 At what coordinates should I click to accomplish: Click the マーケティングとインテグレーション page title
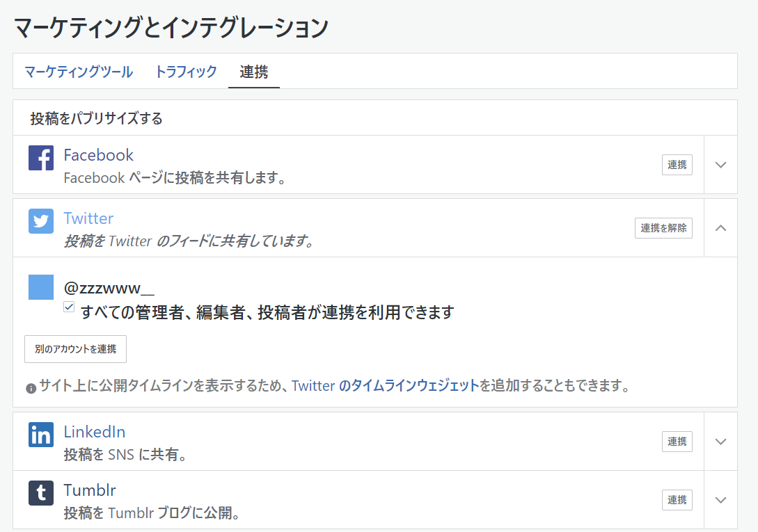point(171,28)
